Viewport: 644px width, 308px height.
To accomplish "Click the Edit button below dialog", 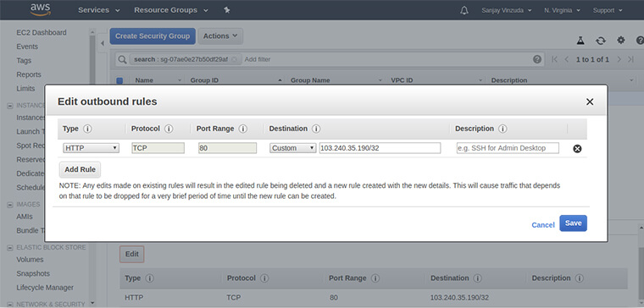I will coord(132,255).
